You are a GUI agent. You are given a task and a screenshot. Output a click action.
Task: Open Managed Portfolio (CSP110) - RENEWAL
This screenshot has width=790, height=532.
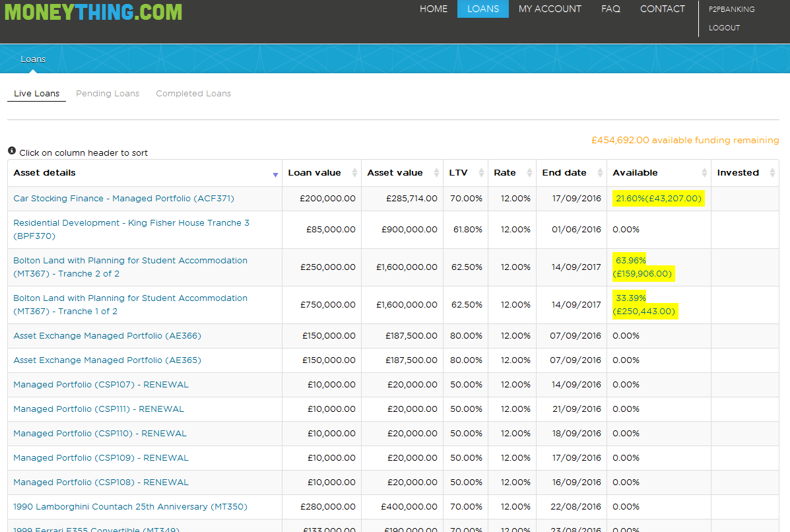pos(100,433)
